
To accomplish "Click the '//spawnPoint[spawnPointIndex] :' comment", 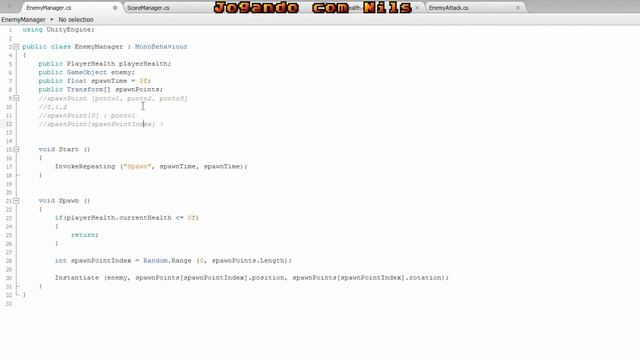I will pos(101,124).
